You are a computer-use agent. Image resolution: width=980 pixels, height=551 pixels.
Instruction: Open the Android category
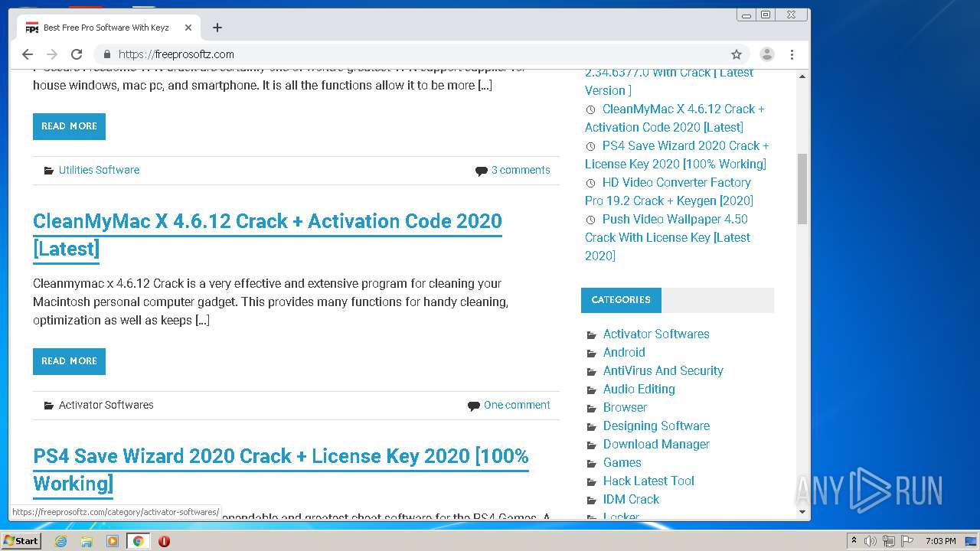click(x=624, y=352)
